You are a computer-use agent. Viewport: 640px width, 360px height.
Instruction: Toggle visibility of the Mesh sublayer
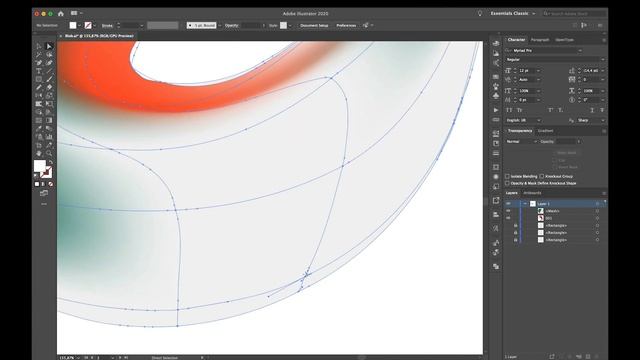pos(509,211)
